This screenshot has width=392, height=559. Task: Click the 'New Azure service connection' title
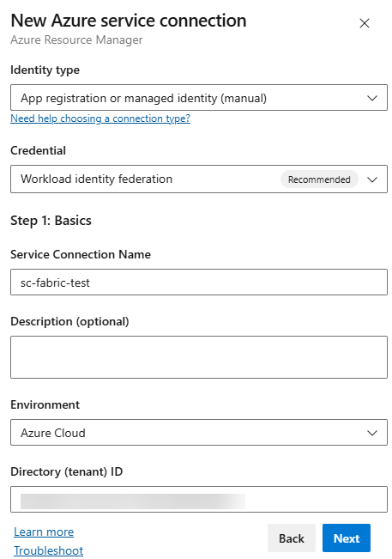pyautogui.click(x=129, y=21)
